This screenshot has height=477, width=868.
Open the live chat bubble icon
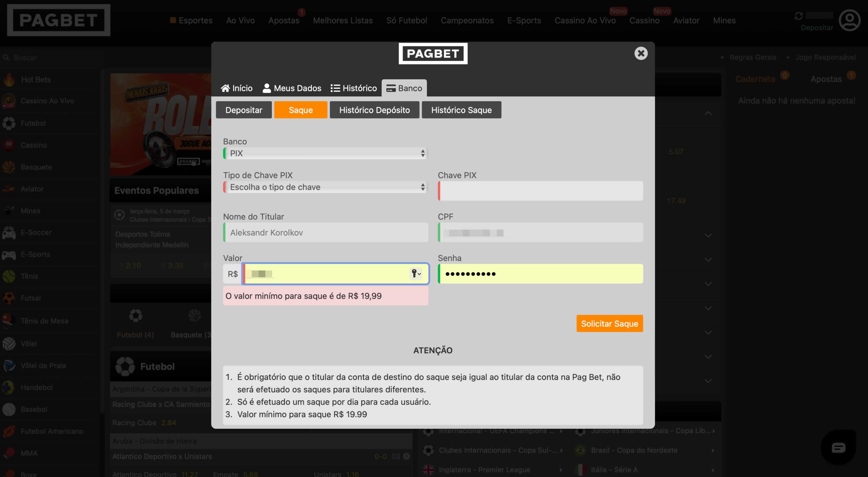838,447
